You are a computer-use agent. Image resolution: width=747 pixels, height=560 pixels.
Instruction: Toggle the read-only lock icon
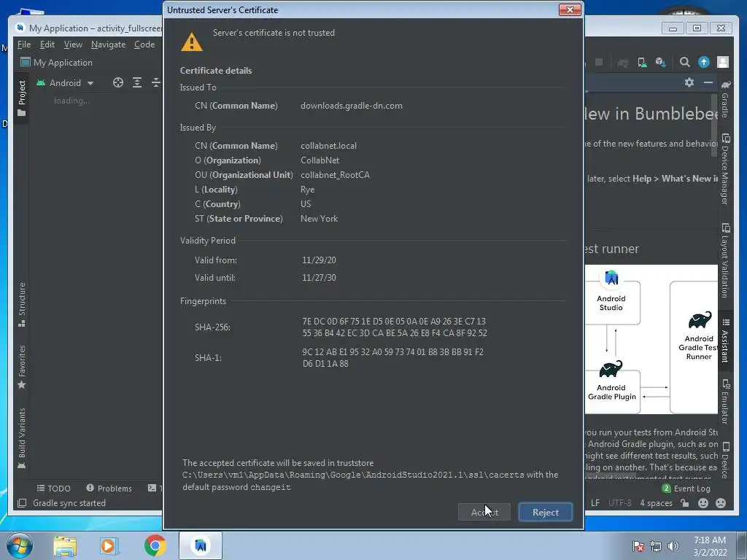pos(684,503)
